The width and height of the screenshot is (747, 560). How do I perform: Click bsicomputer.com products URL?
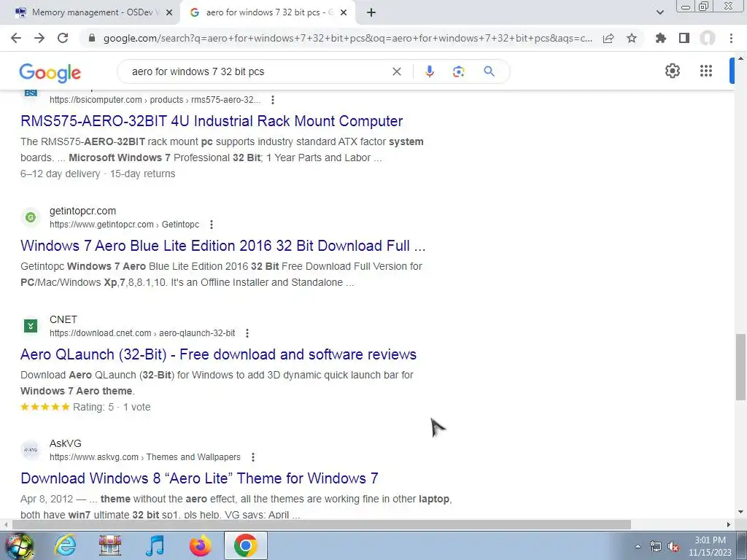(155, 99)
